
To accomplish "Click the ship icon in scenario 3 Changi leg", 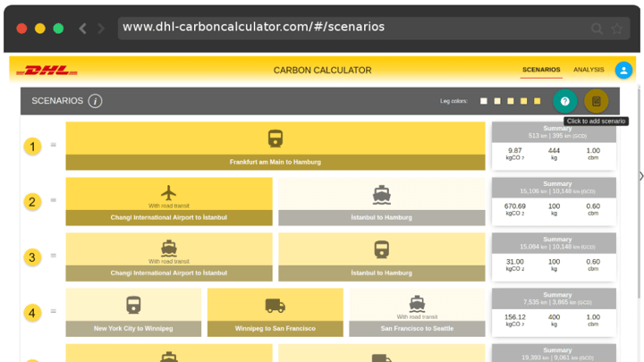I will (x=169, y=248).
